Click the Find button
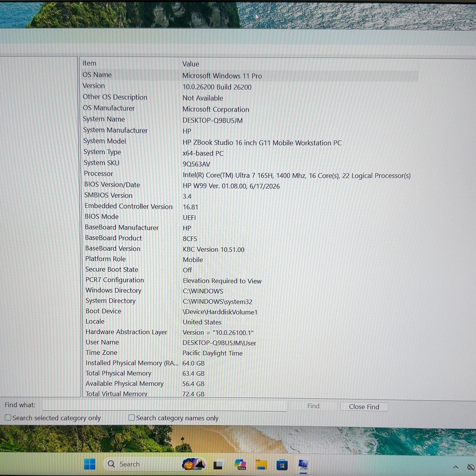 click(x=313, y=406)
